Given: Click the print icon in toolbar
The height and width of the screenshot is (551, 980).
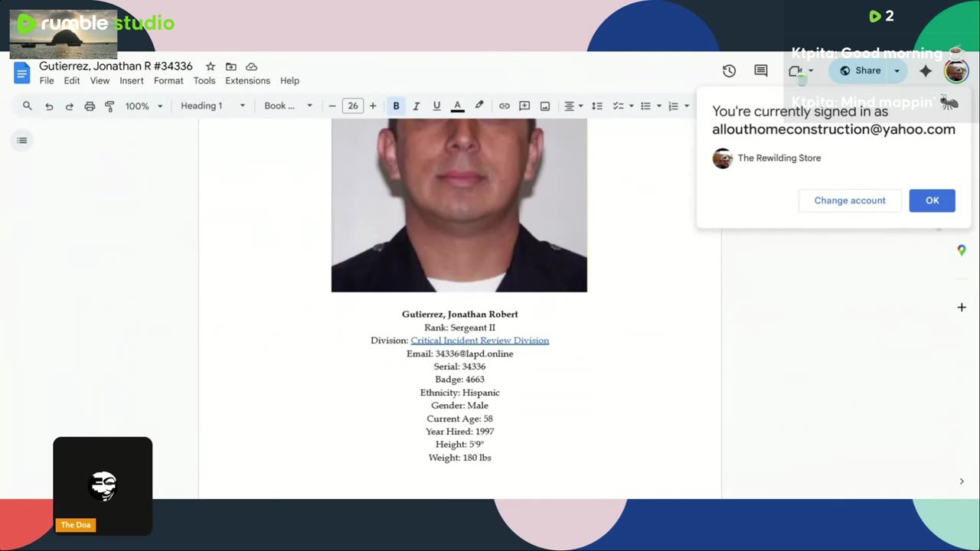Looking at the screenshot, I should (x=90, y=106).
